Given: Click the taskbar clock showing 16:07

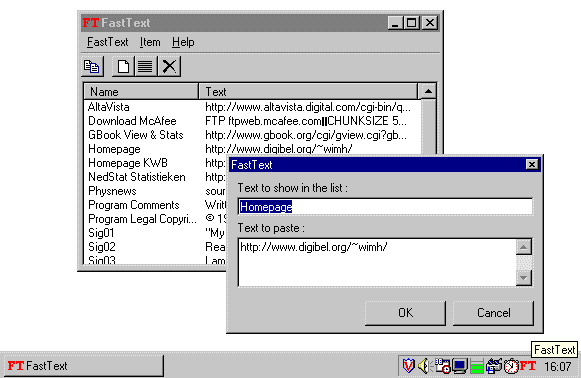Looking at the screenshot, I should click(558, 367).
